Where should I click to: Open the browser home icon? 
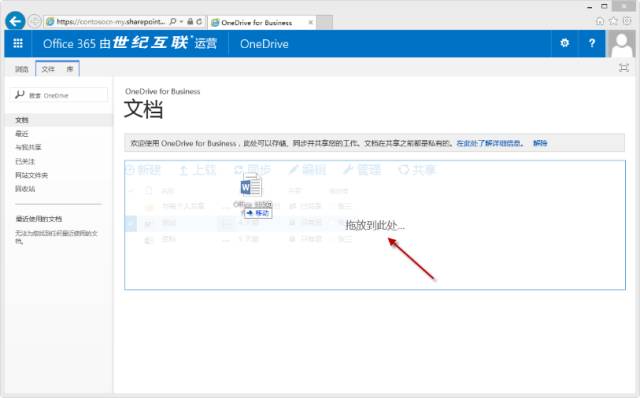[x=600, y=21]
